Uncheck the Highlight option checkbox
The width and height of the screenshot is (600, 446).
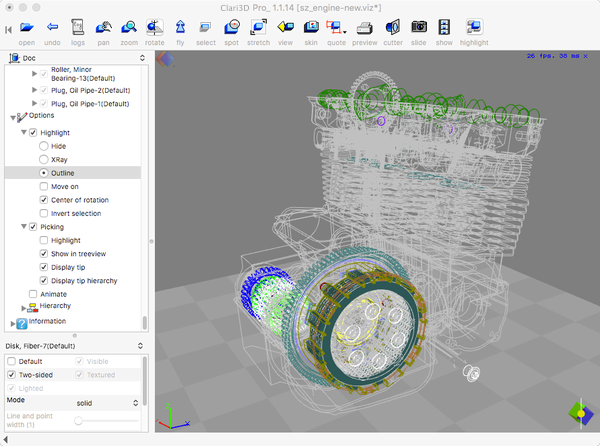(33, 132)
